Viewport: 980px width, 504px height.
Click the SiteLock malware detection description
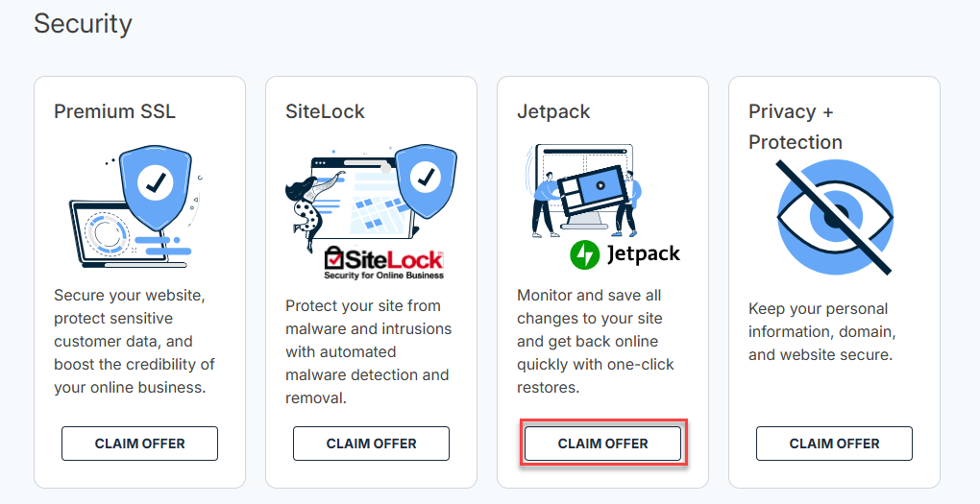(368, 351)
